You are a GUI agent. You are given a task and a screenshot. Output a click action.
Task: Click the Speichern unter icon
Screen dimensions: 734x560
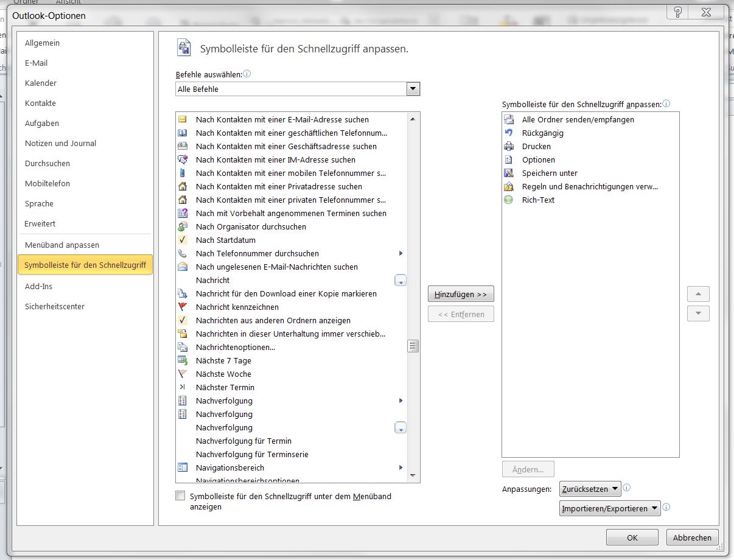(x=509, y=173)
